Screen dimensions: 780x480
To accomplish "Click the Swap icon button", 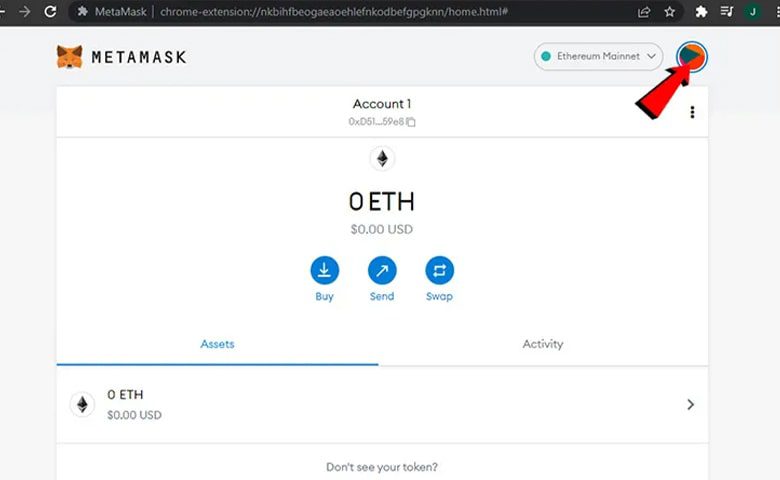I will coord(439,270).
